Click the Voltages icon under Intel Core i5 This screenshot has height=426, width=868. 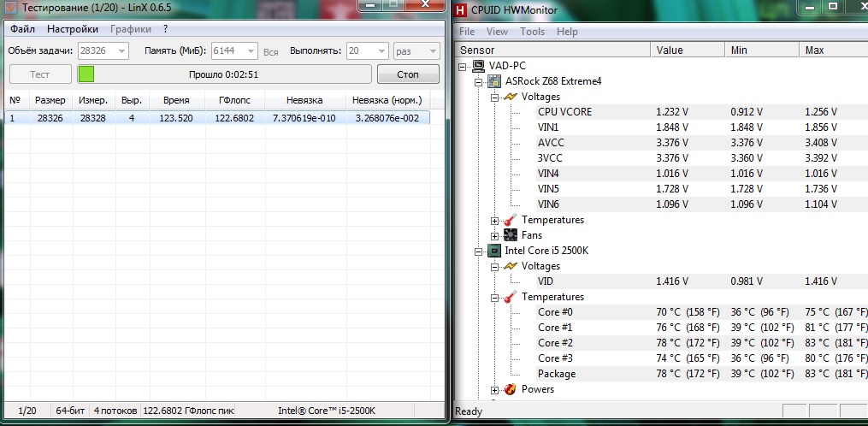[x=510, y=266]
